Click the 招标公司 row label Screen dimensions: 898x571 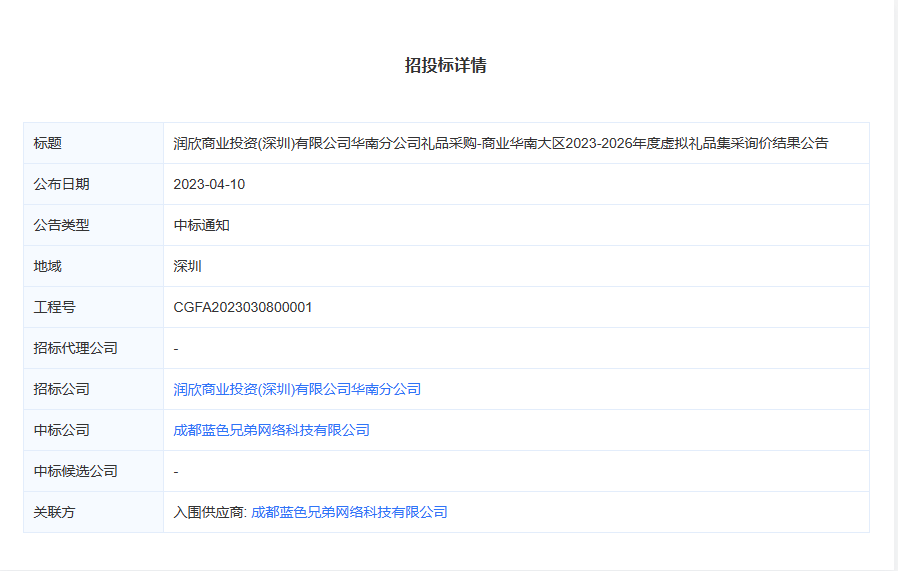(x=61, y=389)
